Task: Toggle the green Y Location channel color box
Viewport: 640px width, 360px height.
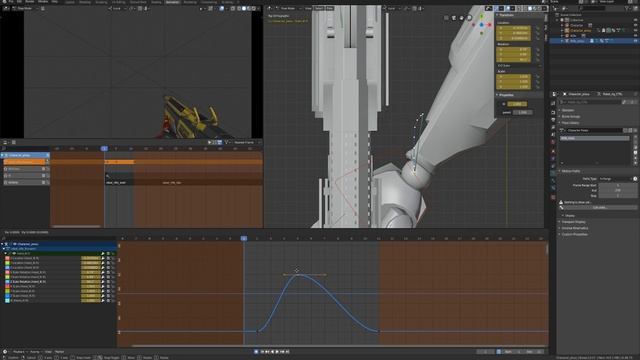Action: [x=7, y=263]
